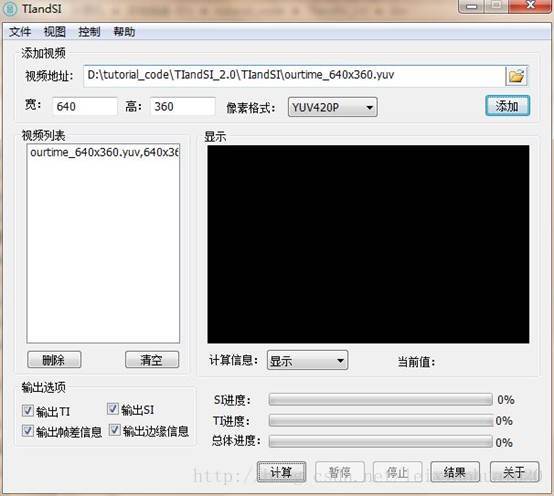The height and width of the screenshot is (496, 554).
Task: Click the folder browse icon for video path
Action: point(517,76)
